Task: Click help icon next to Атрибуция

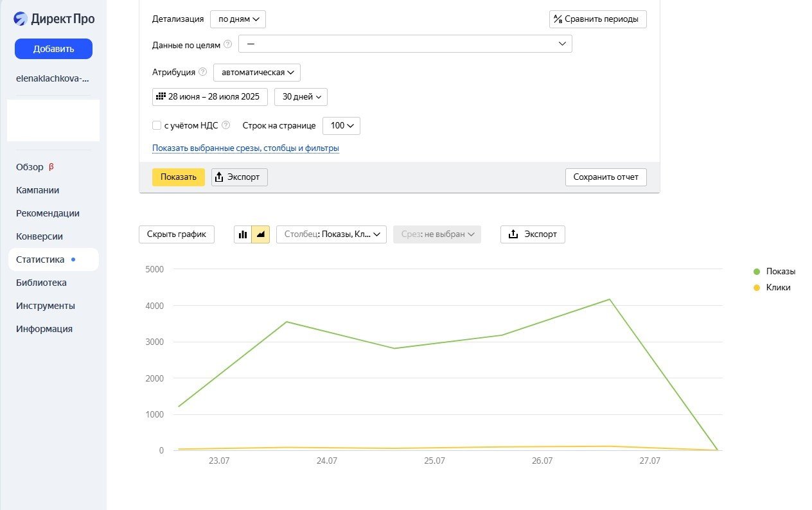Action: coord(202,72)
